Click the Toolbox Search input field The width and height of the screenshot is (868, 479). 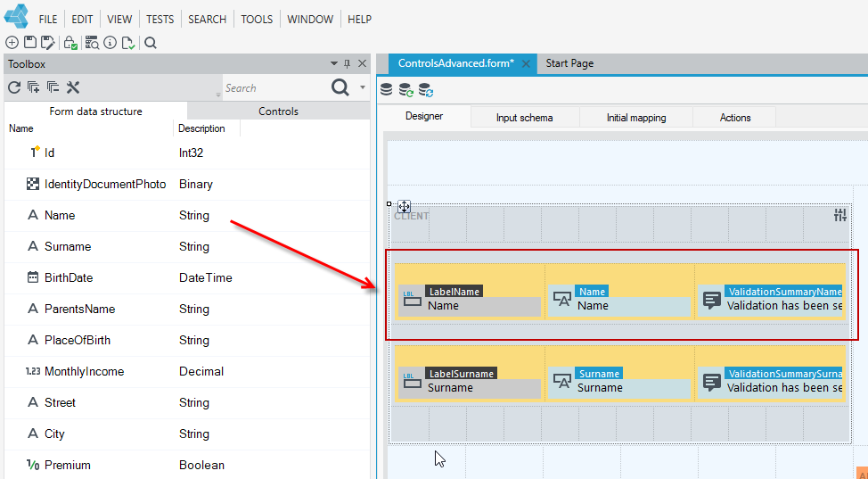coord(275,87)
